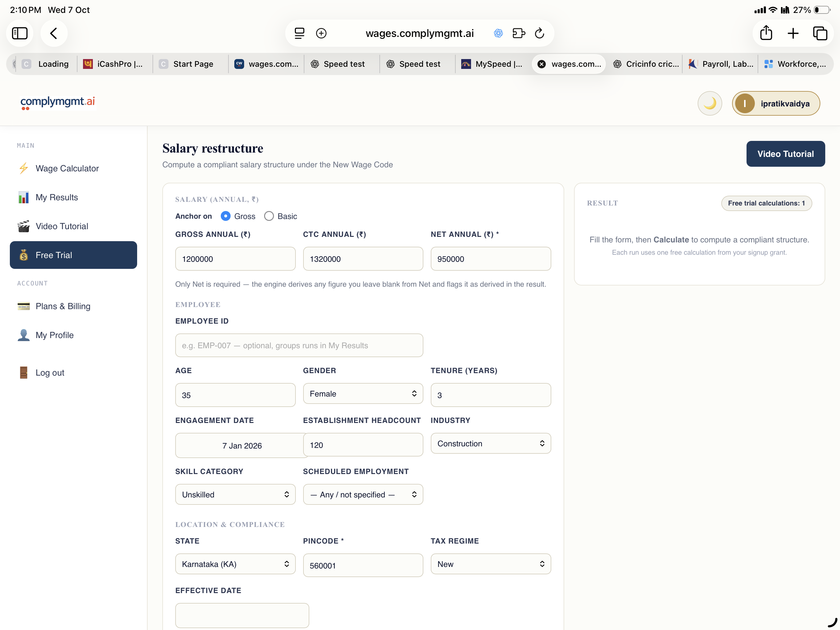840x630 pixels.
Task: Toggle dark mode moon button
Action: tap(709, 103)
